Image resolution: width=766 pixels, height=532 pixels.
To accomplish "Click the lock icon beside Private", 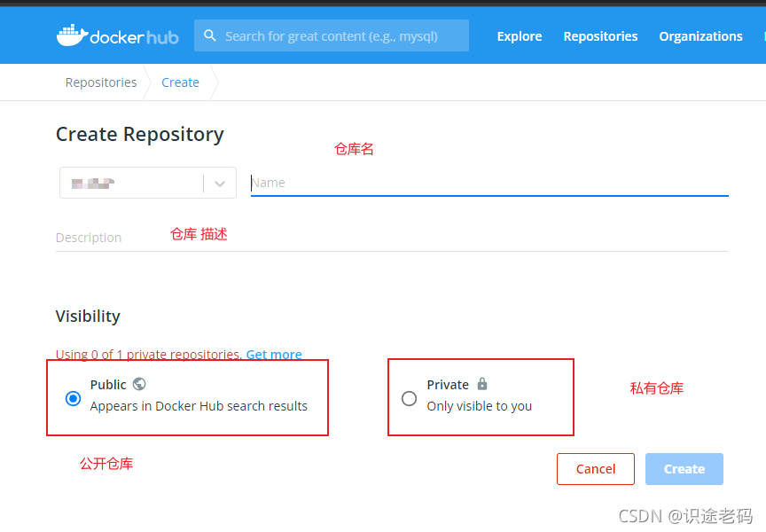I will pos(482,384).
